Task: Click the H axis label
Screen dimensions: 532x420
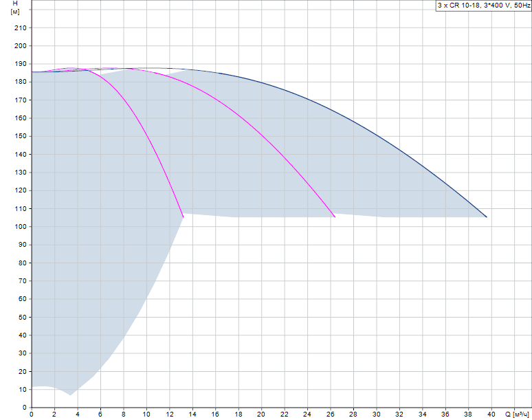Action: 15,3
